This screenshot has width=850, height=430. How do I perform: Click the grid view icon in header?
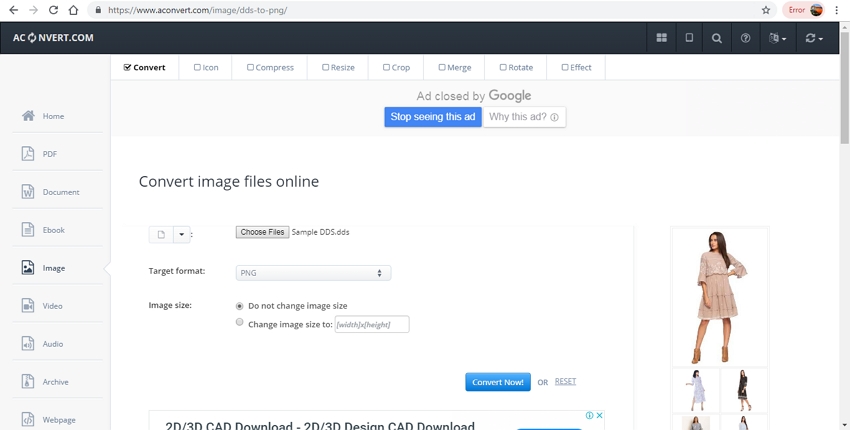pos(661,38)
